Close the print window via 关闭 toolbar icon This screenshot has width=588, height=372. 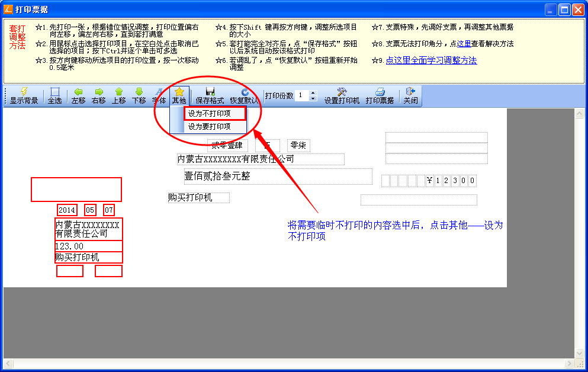point(410,96)
